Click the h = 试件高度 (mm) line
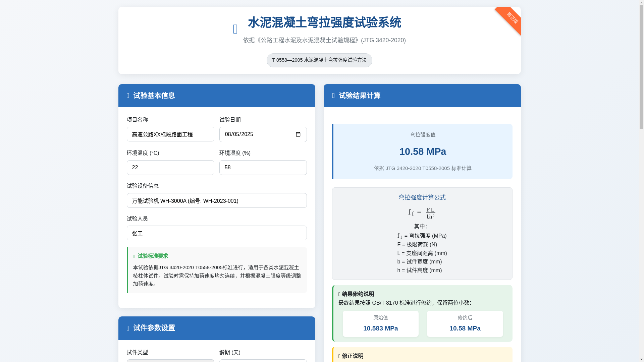The image size is (644, 362). tap(420, 270)
